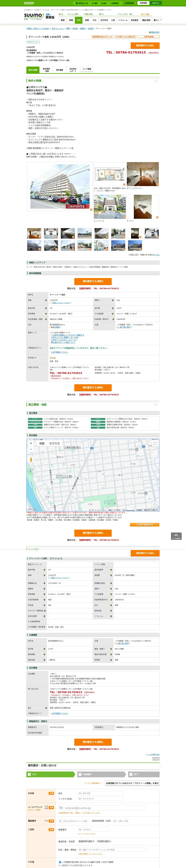Open the 暮らし dropdown in the navigation
The image size is (186, 868).
click(157, 20)
